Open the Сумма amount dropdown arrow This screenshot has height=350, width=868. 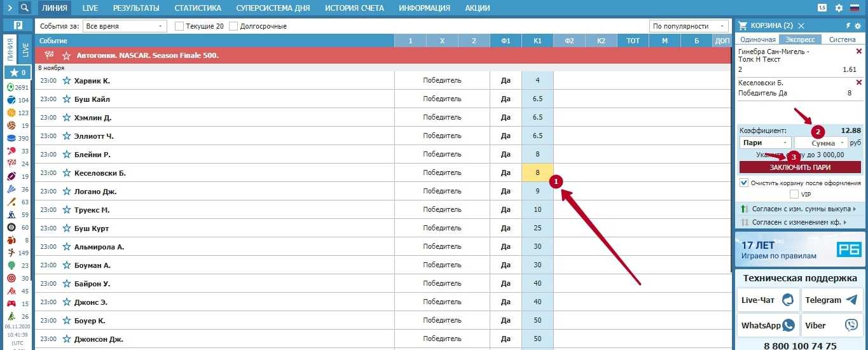tap(844, 143)
